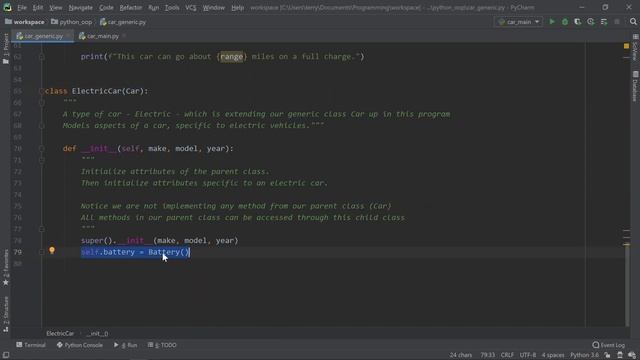Viewport: 640px width, 360px height.
Task: Click the ElectricCar breadcrumb at editor bottom
Action: coord(60,333)
